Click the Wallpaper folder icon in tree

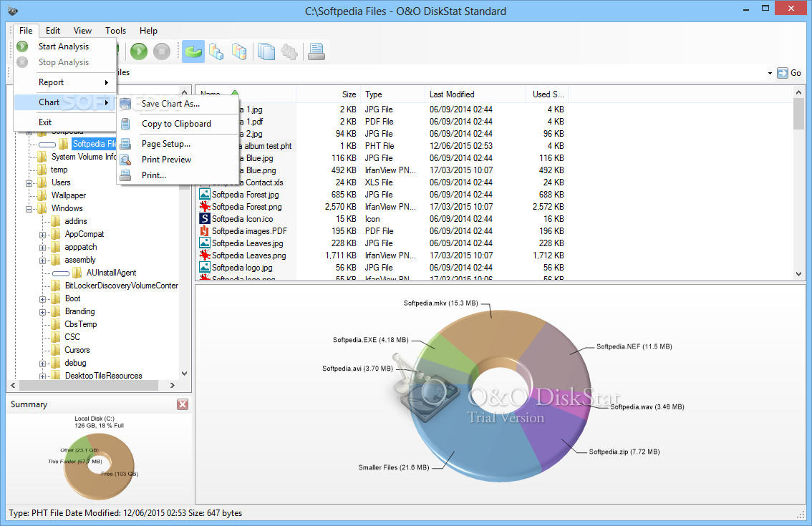42,195
